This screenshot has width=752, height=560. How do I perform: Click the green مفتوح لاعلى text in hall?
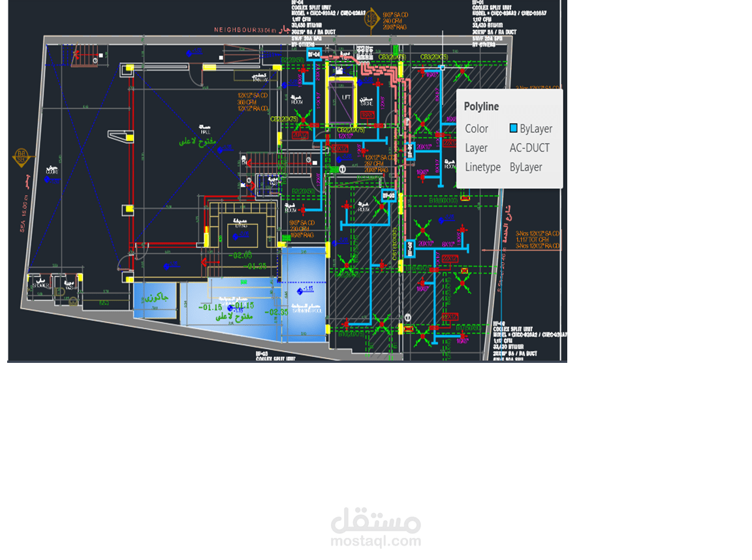point(198,141)
